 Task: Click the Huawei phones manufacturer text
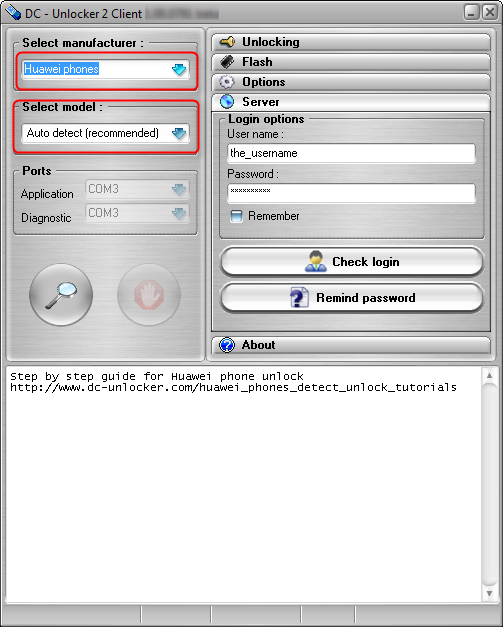(61, 69)
